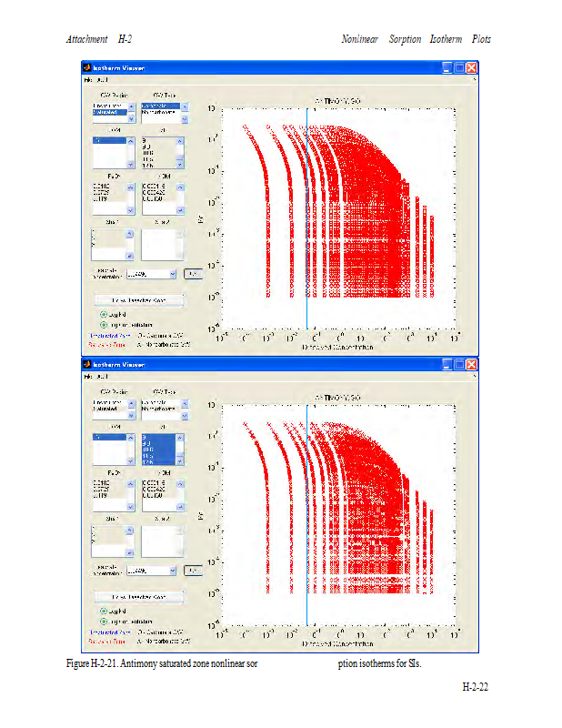Click the pH list scrollbar in upper window

coord(179,152)
